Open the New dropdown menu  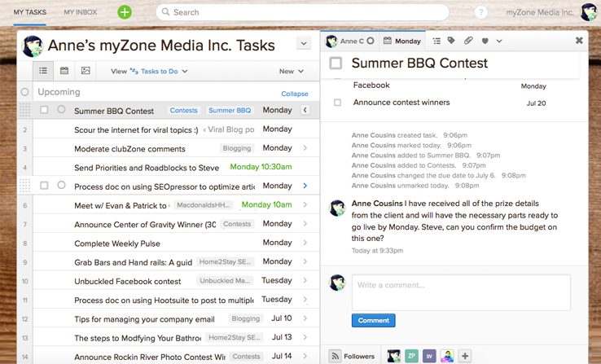[x=292, y=72]
